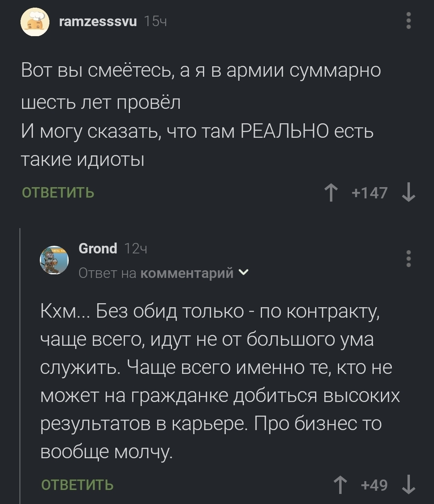Screen dimensions: 434x504
Task: Open the 15ч timestamp of the first comment
Action: click(155, 21)
